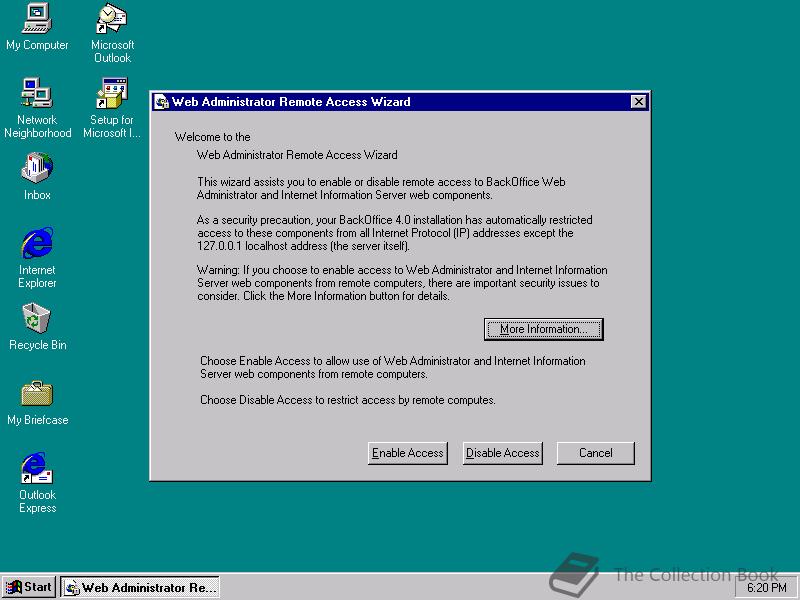Viewport: 800px width, 600px height.
Task: Click the Web Administrator Remote Access Wizard title bar
Action: [x=401, y=102]
